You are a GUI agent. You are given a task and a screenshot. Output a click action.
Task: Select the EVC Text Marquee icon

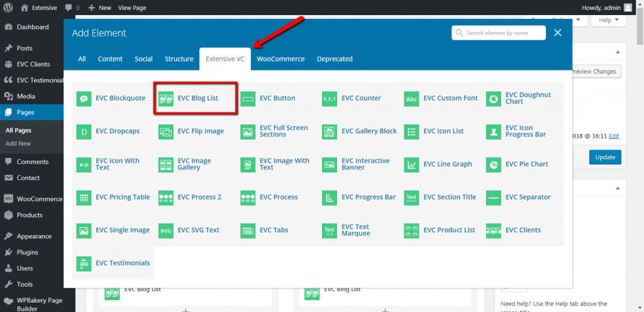330,230
